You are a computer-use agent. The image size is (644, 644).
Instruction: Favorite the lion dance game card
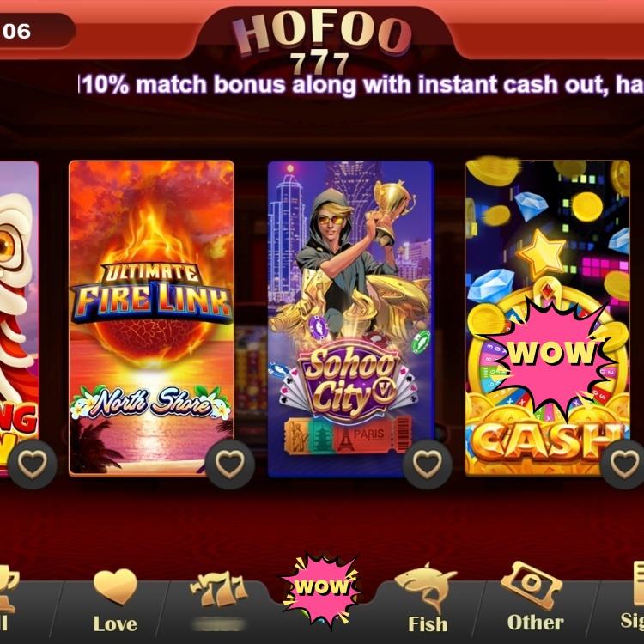33,464
